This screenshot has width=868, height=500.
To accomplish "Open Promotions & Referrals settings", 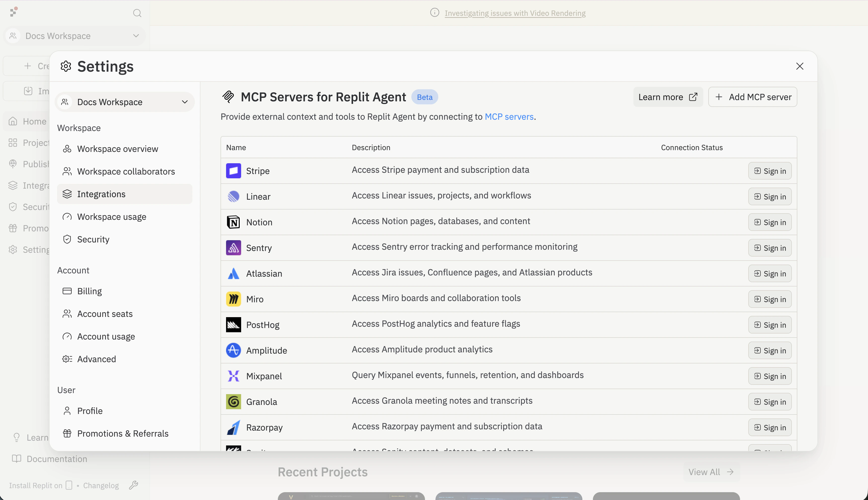I will tap(124, 433).
